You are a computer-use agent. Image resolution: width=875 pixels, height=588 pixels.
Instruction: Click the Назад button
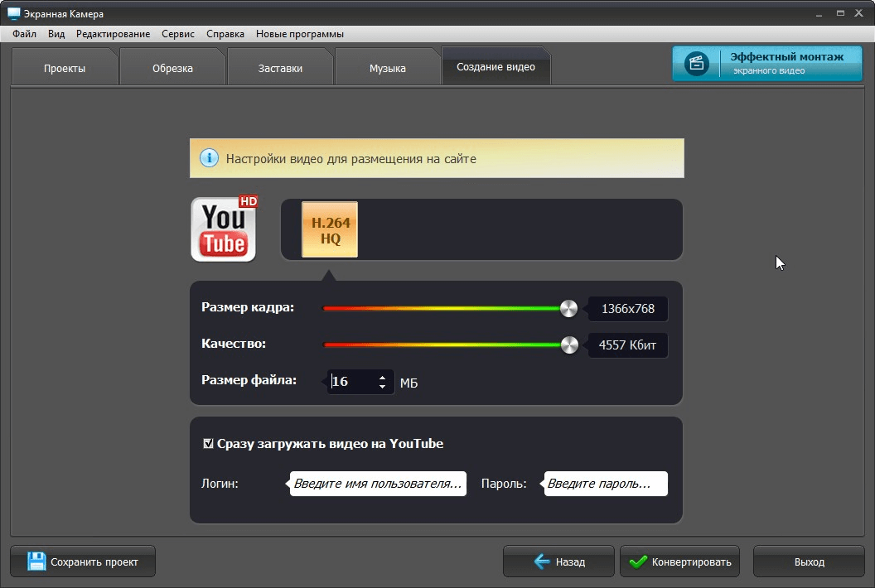click(x=558, y=561)
